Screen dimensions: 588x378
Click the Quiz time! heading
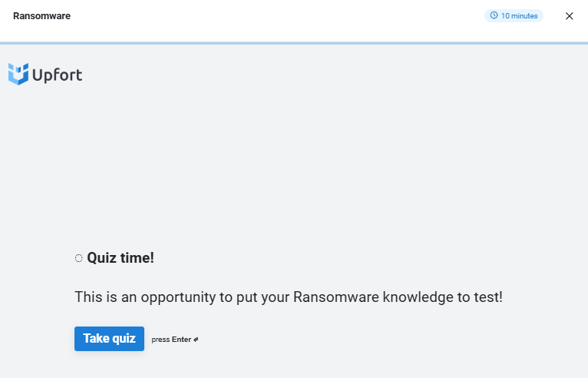coord(121,258)
